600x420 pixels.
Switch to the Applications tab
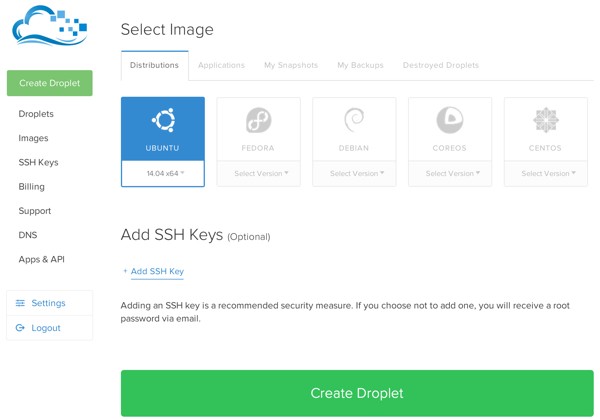221,65
